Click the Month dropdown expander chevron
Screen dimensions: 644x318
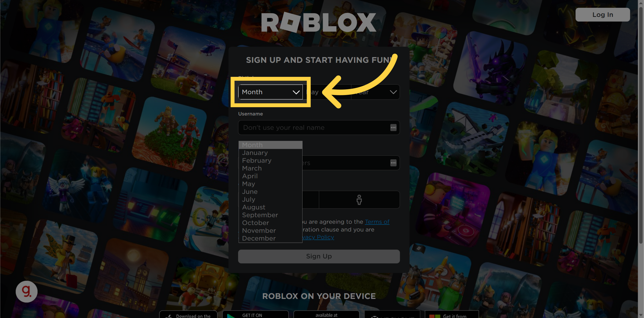[296, 91]
